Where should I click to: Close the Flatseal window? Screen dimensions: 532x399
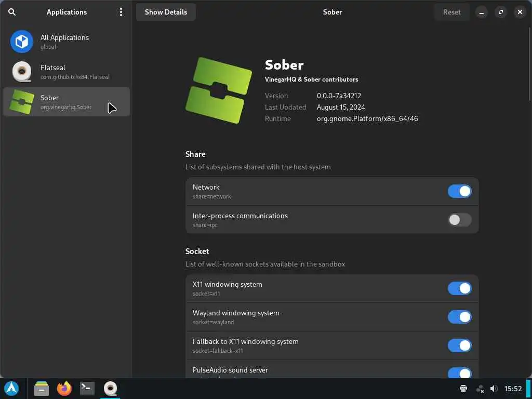520,12
